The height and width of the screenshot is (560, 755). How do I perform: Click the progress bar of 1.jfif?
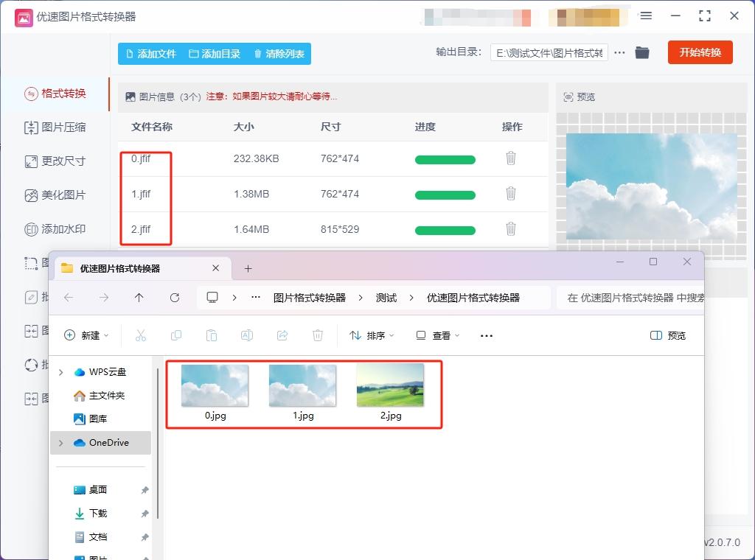coord(445,194)
